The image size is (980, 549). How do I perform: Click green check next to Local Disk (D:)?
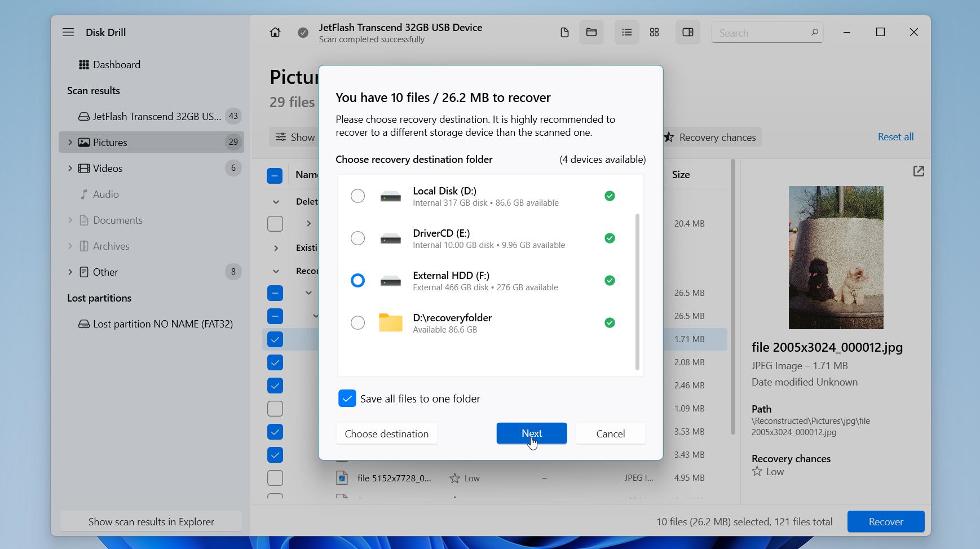click(610, 196)
